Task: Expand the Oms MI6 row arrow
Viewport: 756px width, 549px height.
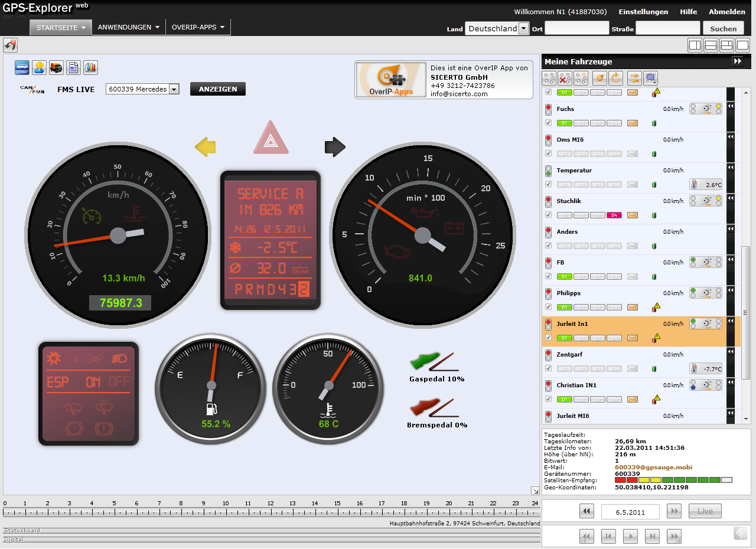Action: coord(731,136)
